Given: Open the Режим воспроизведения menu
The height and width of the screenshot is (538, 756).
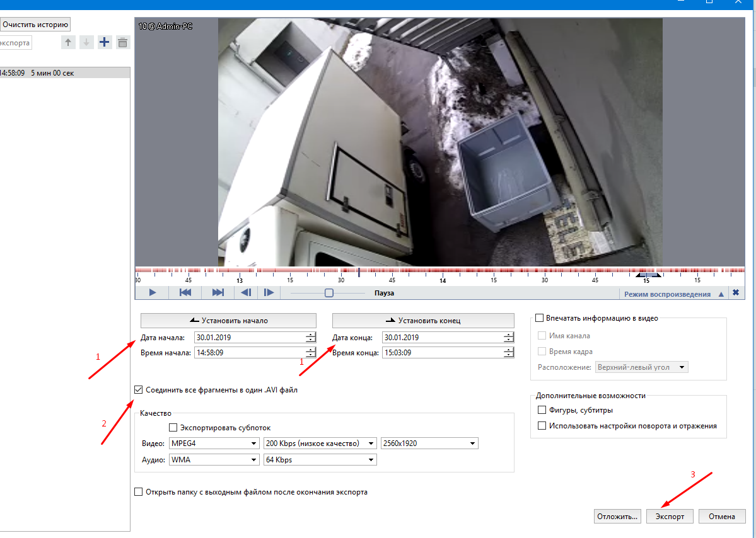Looking at the screenshot, I should click(x=672, y=294).
